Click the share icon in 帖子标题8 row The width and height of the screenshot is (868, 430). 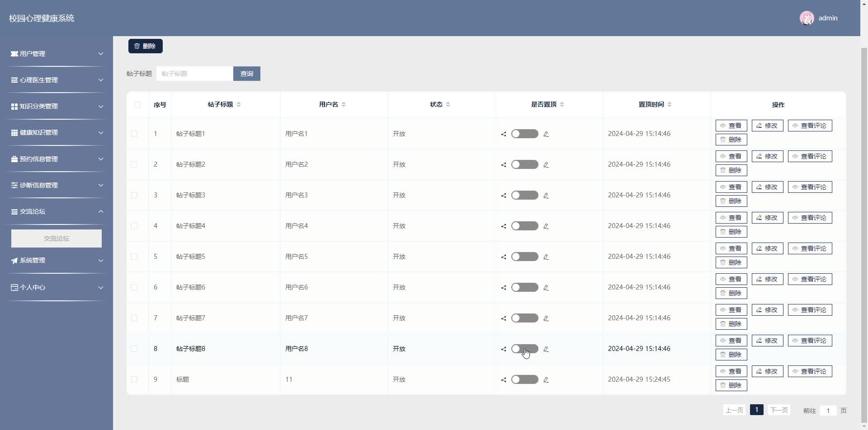[x=504, y=349]
